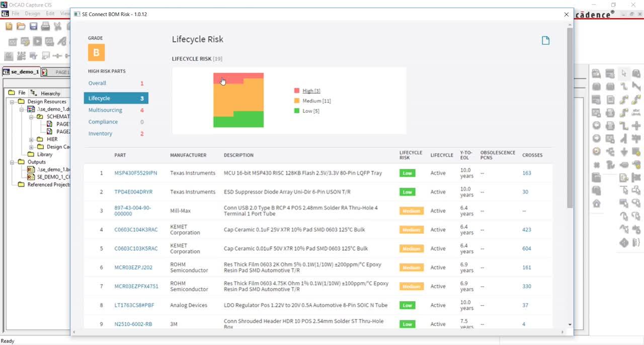The height and width of the screenshot is (345, 644).
Task: Expand the HIER folder node
Action: 31,139
